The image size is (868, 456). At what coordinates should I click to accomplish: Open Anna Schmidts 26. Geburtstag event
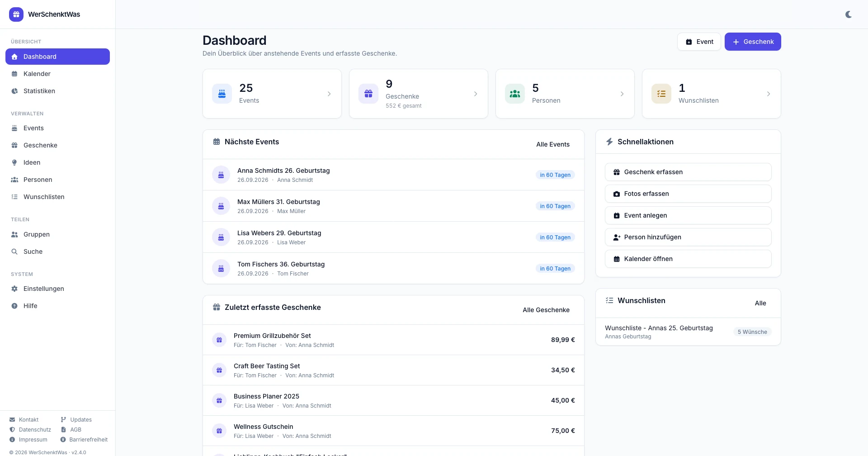coord(393,175)
